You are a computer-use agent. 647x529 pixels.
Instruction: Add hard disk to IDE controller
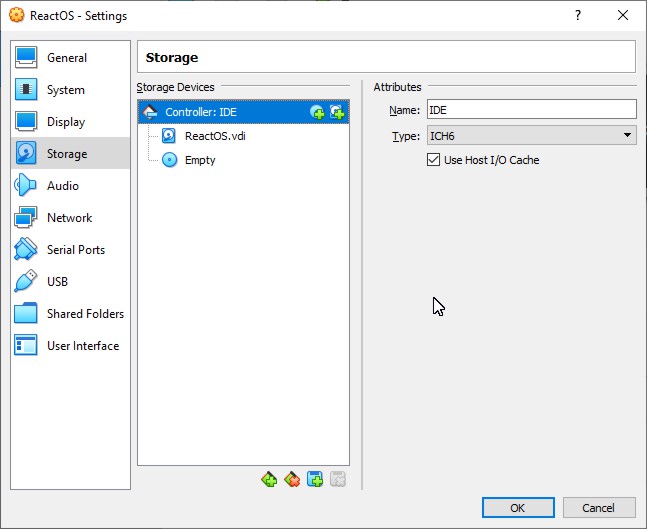coord(337,112)
